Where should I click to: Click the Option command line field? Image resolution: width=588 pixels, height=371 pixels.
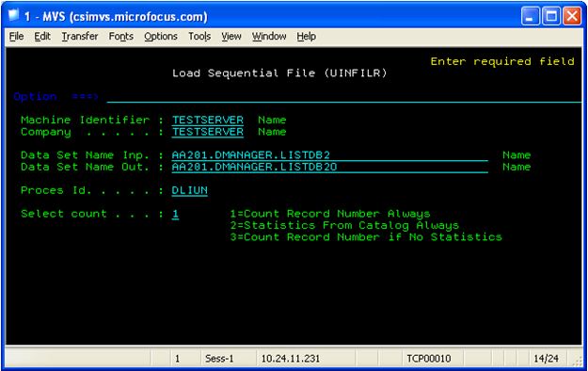344,97
